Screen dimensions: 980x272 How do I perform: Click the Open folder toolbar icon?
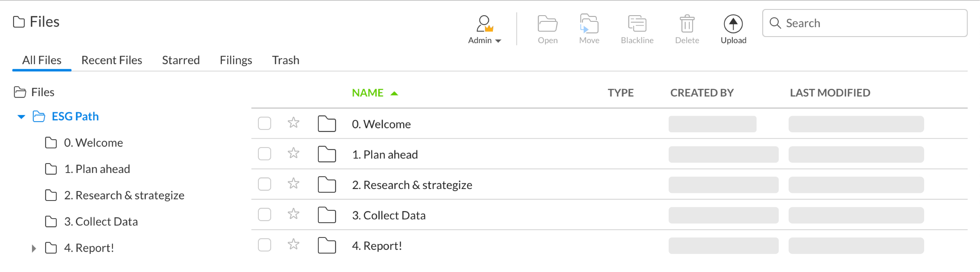(547, 24)
